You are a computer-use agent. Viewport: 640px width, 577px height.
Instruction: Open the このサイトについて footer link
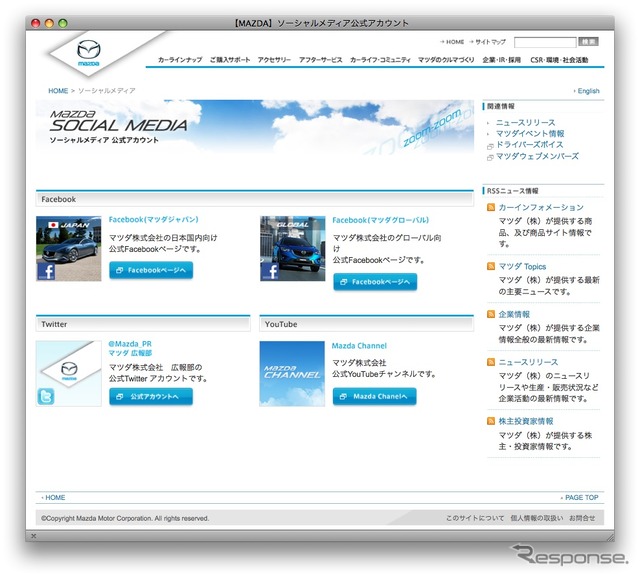pos(475,518)
